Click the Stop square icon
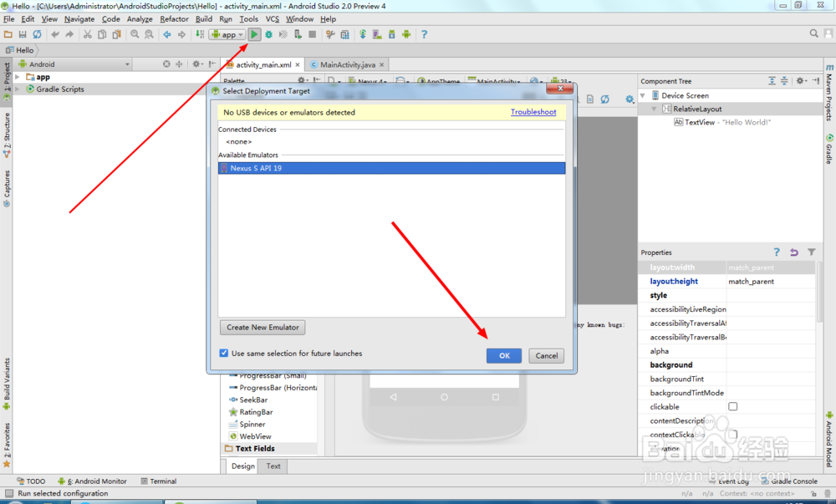This screenshot has width=836, height=504. click(x=313, y=34)
